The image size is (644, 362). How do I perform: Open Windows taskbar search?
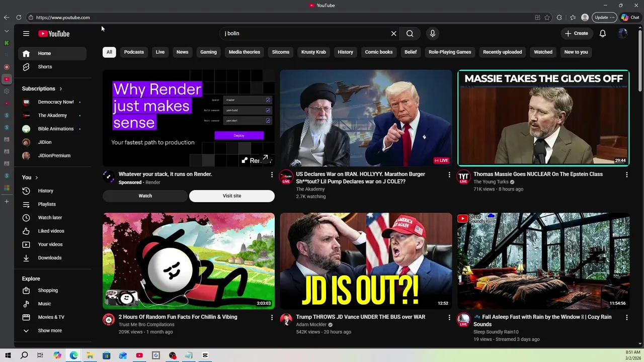tap(24, 355)
